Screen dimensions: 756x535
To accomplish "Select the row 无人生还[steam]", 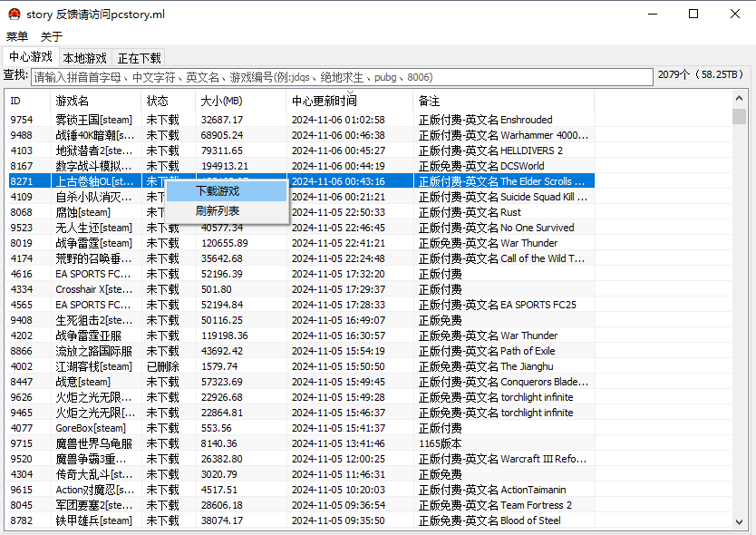I will click(x=301, y=228).
